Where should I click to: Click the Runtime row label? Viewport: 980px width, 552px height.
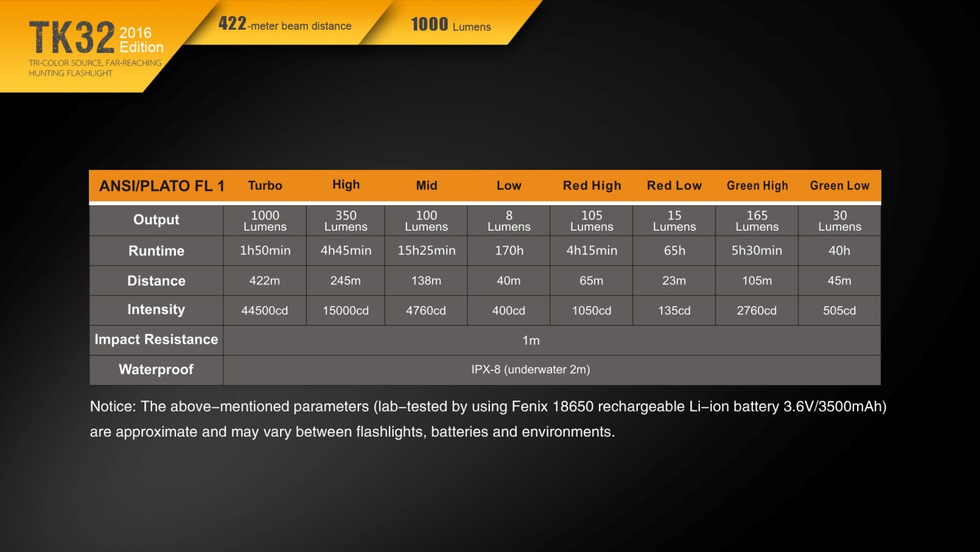tap(156, 251)
